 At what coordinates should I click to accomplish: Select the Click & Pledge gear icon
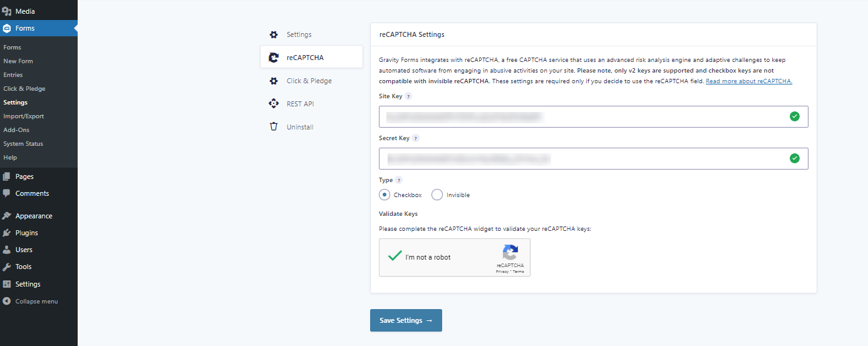coord(273,81)
